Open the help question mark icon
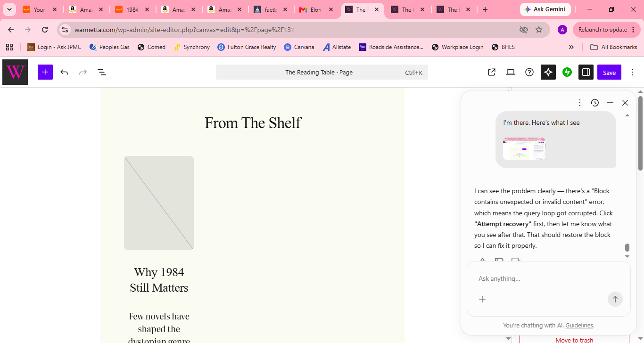This screenshot has height=343, width=644. [529, 72]
